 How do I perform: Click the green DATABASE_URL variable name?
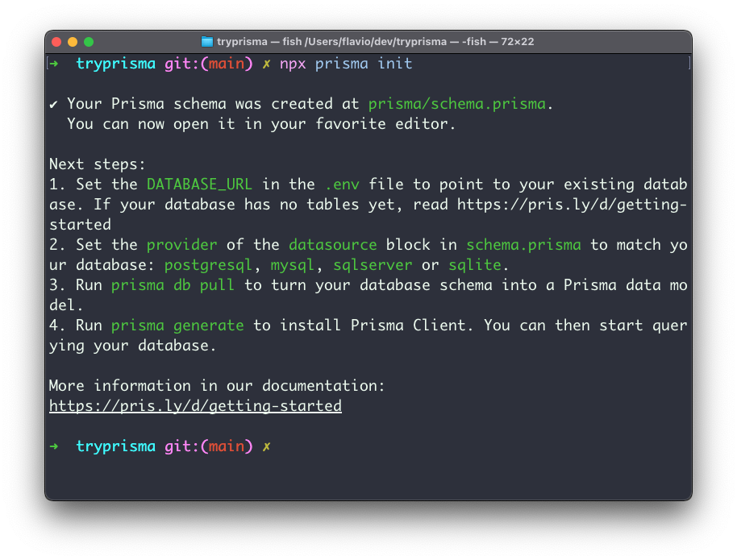[199, 185]
